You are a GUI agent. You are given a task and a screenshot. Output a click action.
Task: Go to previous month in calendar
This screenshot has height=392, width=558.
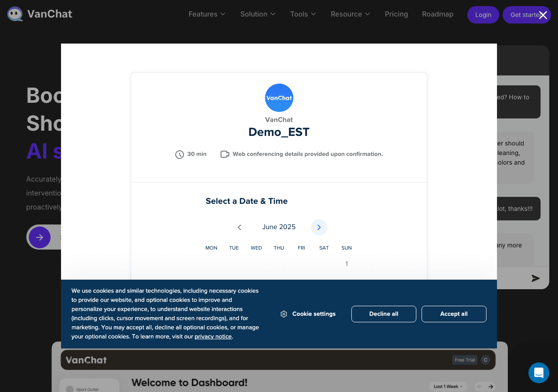click(x=239, y=227)
